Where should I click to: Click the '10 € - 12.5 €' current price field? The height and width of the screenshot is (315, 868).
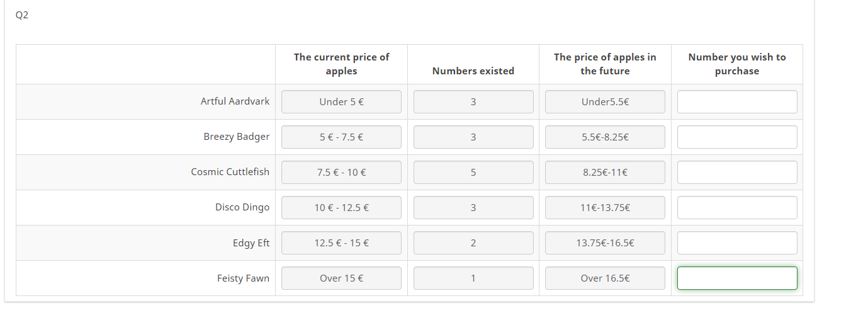341,208
